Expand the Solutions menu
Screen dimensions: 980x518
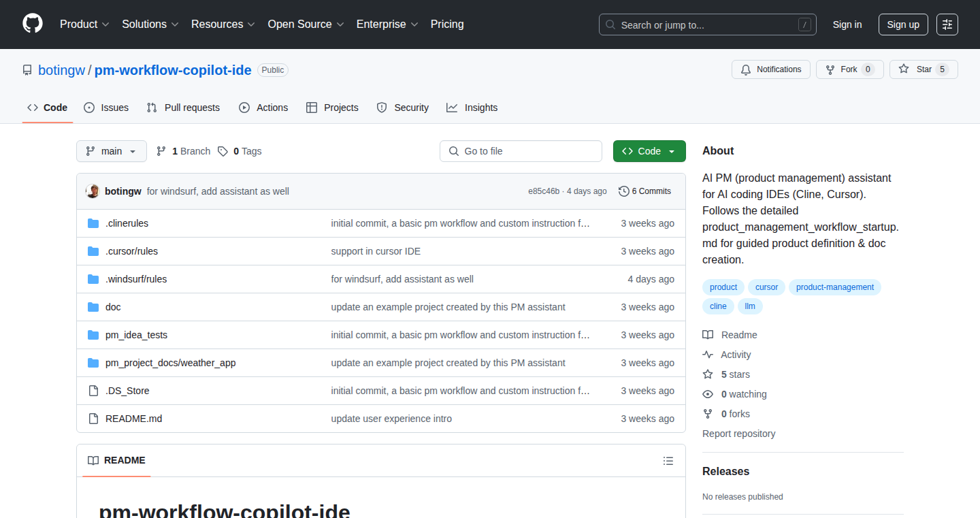tap(150, 24)
